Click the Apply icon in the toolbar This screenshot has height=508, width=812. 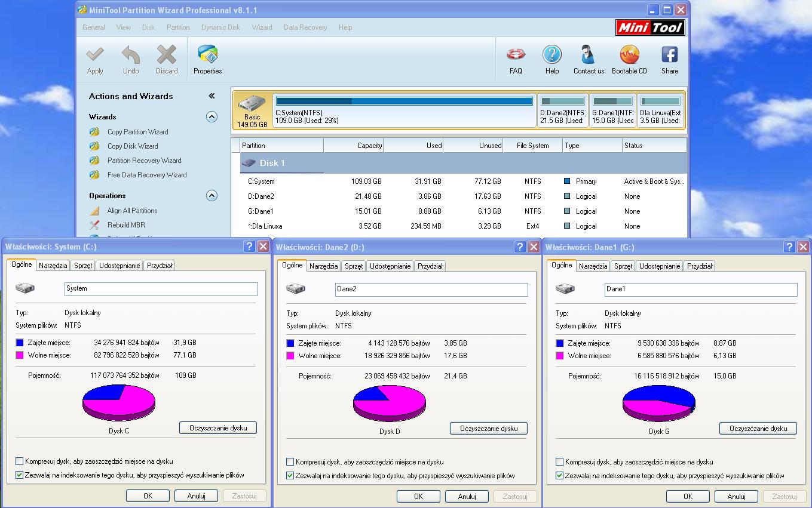[x=95, y=58]
